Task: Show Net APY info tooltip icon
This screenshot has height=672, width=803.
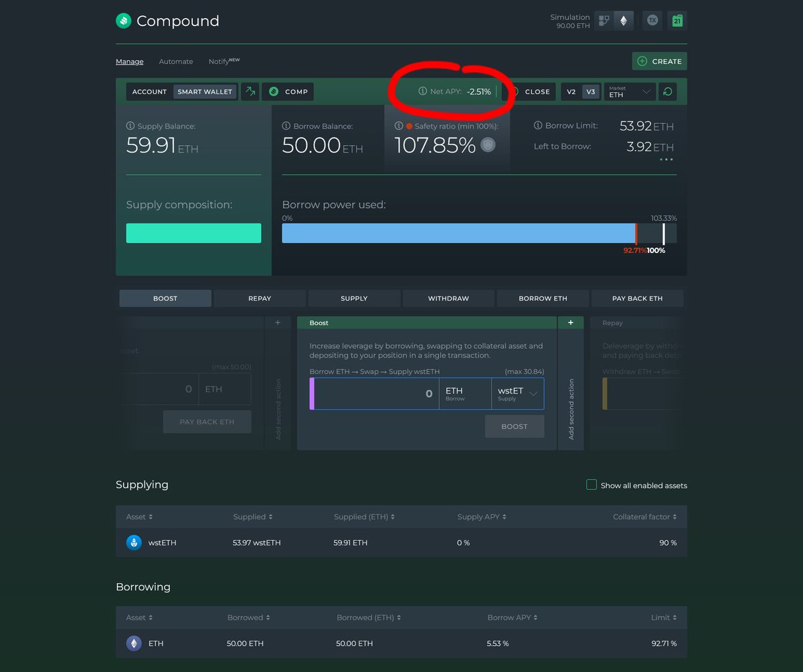Action: tap(422, 91)
